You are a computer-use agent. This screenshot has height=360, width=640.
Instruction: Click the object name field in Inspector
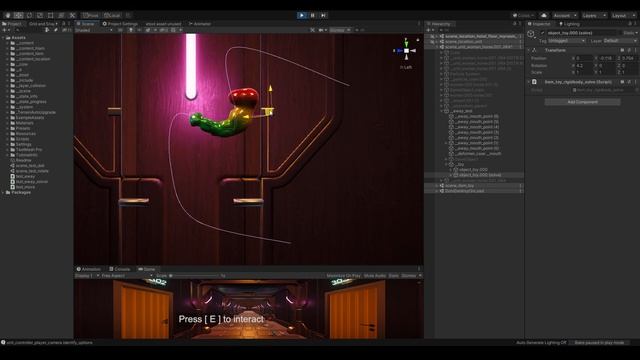click(x=582, y=33)
